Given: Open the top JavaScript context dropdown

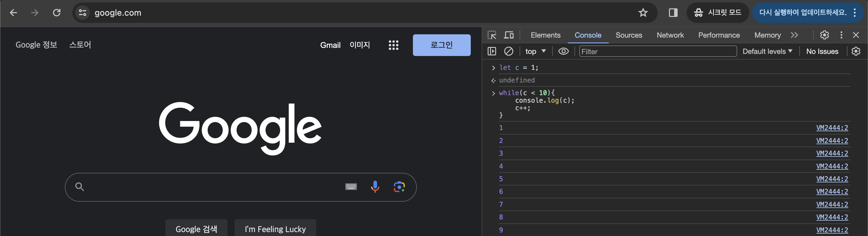Looking at the screenshot, I should tap(536, 51).
